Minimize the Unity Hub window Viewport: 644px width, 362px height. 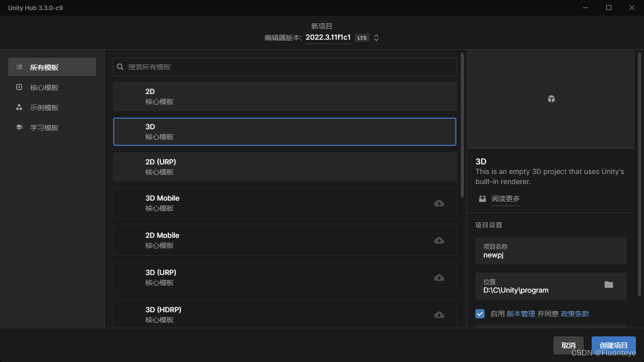[x=586, y=8]
